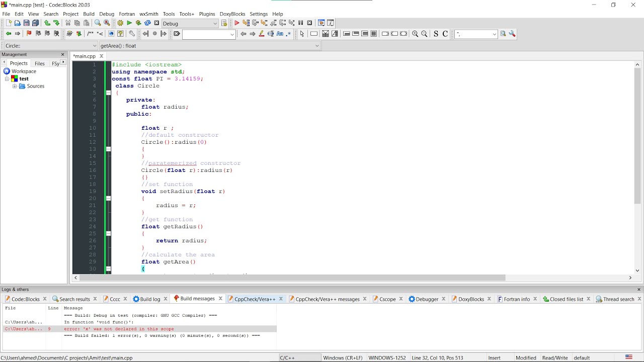Open the Debug build target dropdown

(x=215, y=24)
